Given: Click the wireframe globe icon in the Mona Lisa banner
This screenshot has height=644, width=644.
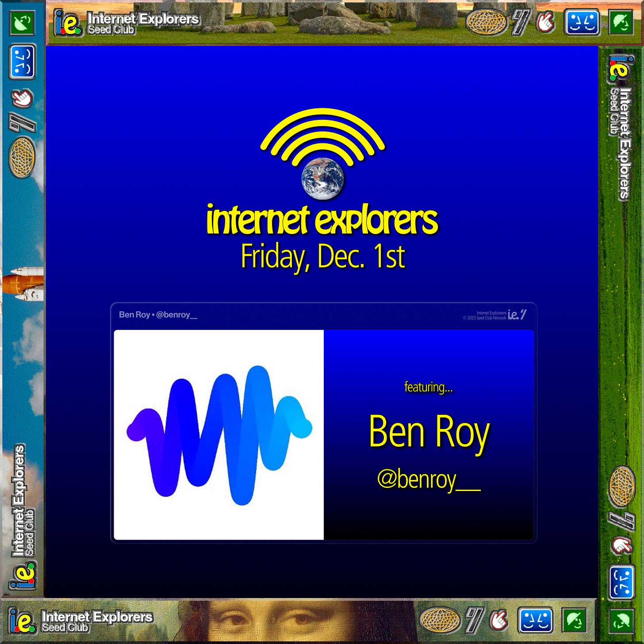Looking at the screenshot, I should click(440, 620).
